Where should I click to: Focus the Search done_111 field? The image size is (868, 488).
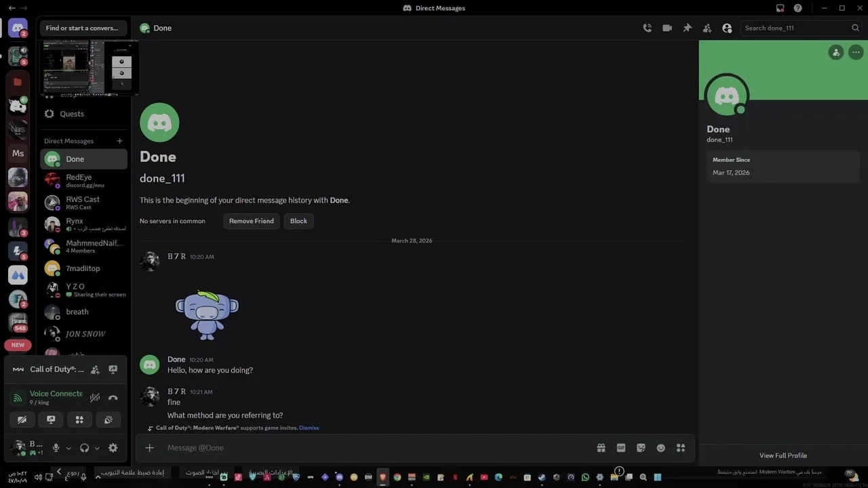(802, 28)
